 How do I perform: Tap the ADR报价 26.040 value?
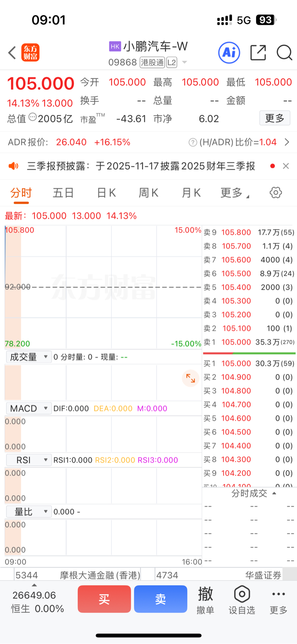pyautogui.click(x=71, y=142)
